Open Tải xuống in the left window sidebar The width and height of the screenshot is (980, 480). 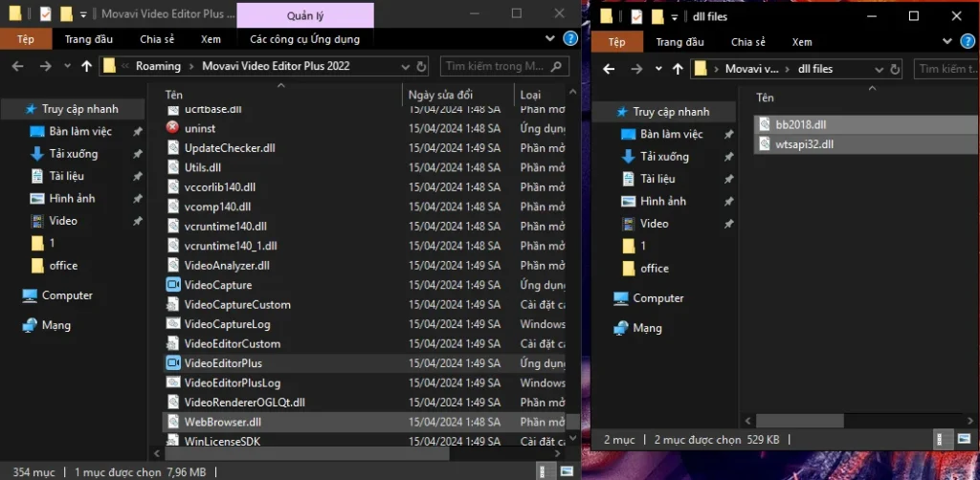[x=74, y=154]
